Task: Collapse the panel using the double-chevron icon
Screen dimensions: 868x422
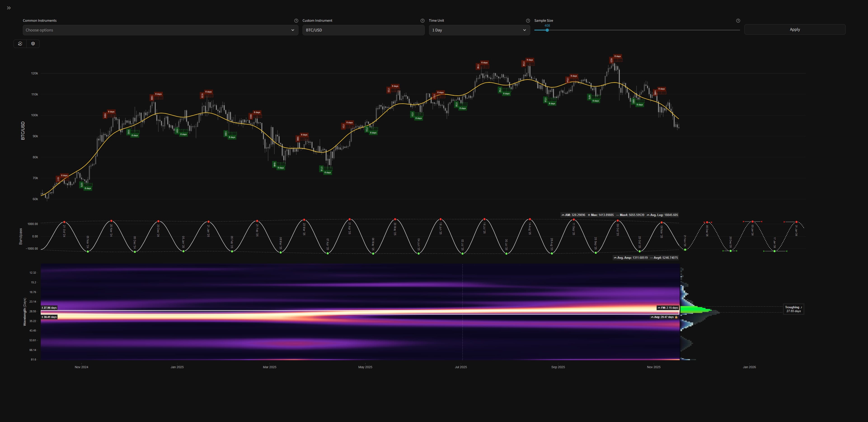Action: (x=8, y=8)
